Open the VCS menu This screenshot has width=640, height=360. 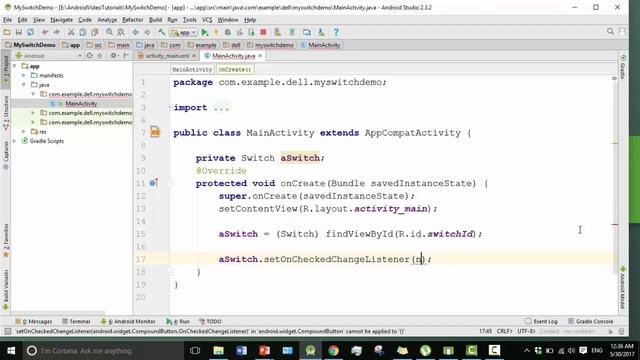tap(207, 20)
